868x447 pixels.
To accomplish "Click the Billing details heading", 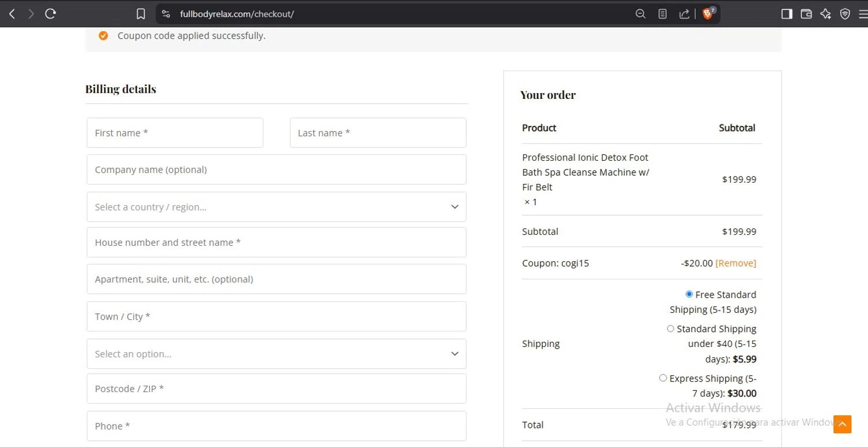I will pyautogui.click(x=121, y=89).
